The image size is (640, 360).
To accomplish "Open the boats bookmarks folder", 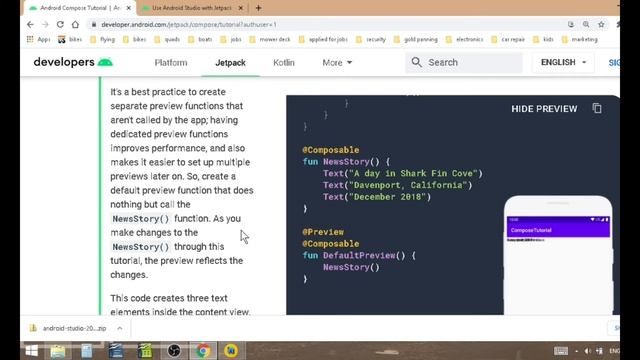I will click(200, 39).
